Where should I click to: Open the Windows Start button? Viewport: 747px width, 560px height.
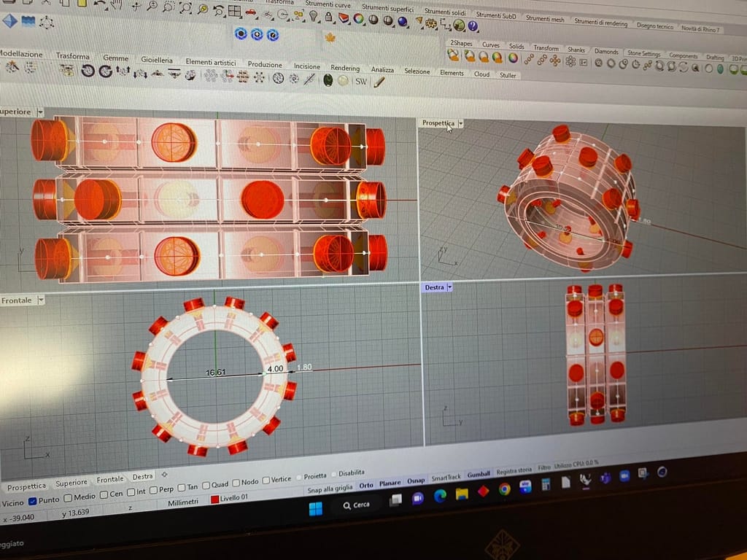click(315, 509)
